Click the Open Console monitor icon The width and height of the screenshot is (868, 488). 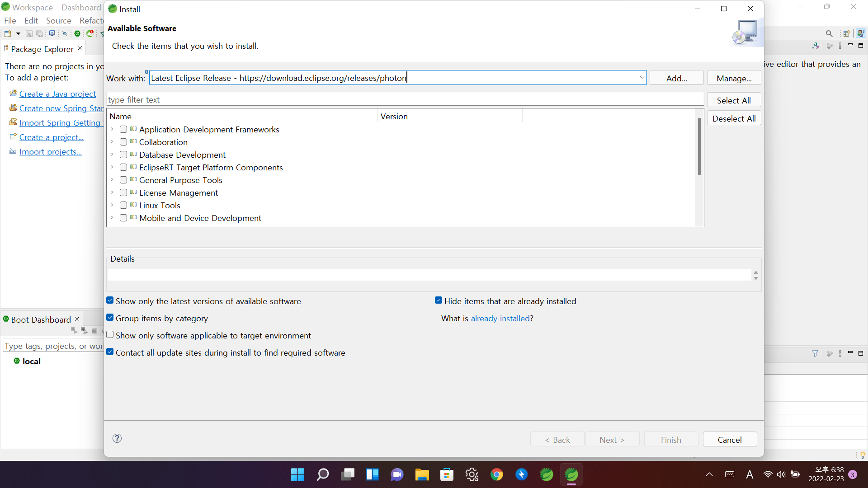click(x=52, y=33)
